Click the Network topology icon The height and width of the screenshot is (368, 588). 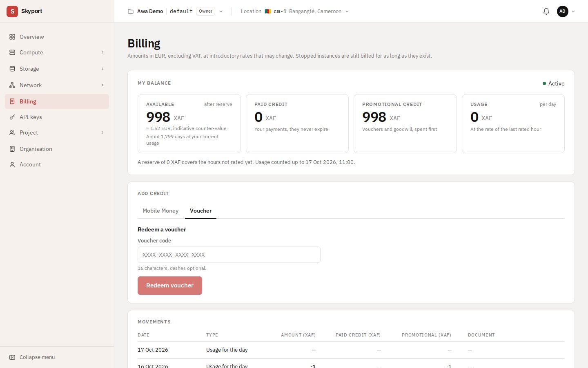pyautogui.click(x=12, y=85)
